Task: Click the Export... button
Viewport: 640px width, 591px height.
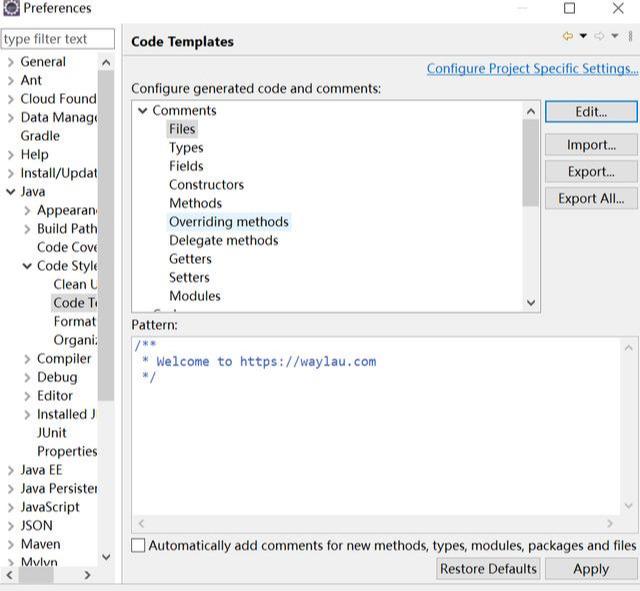Action: pos(591,171)
